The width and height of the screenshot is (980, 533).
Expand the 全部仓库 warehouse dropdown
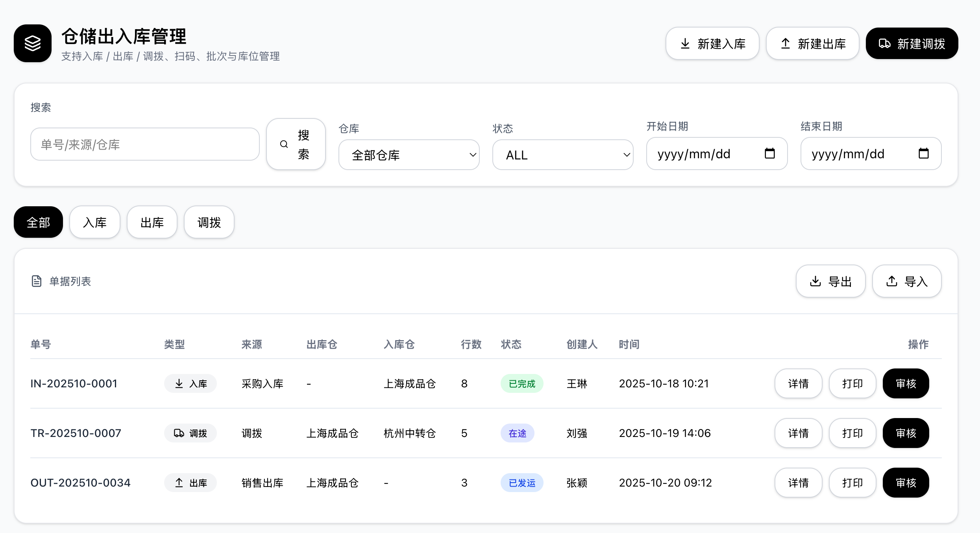click(409, 155)
